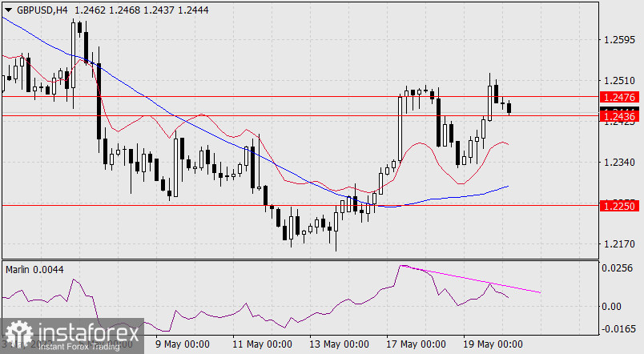Click the 1.2510 price axis label
The image size is (644, 354).
620,81
